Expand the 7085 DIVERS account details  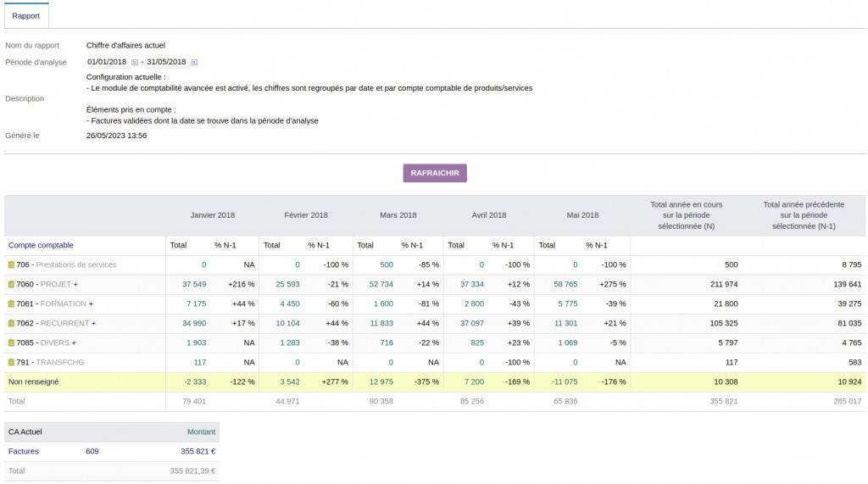click(75, 342)
